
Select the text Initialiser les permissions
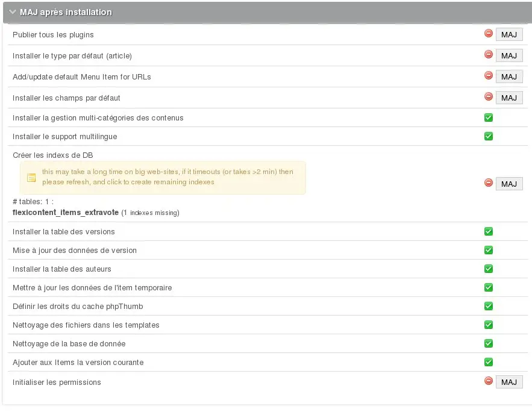[x=57, y=382]
